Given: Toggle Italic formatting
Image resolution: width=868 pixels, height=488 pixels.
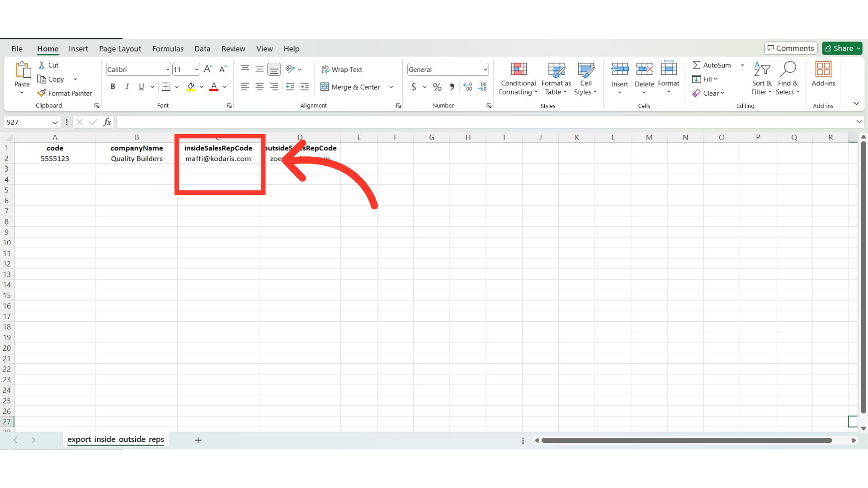Looking at the screenshot, I should click(127, 87).
